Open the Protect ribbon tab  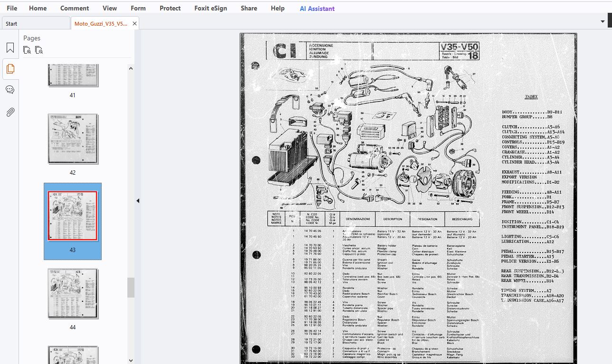click(x=170, y=8)
